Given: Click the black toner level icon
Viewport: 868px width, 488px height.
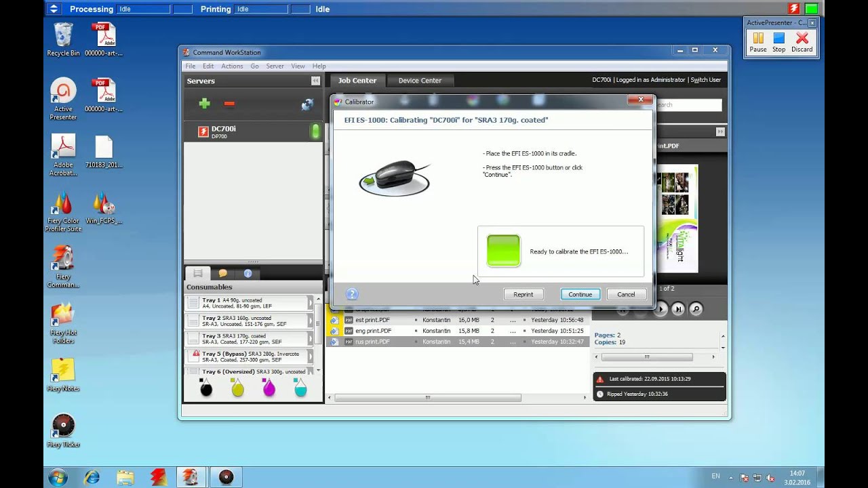Looking at the screenshot, I should pyautogui.click(x=206, y=388).
